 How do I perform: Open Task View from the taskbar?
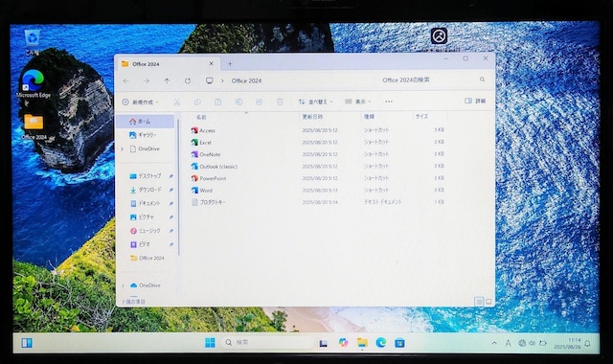click(324, 343)
